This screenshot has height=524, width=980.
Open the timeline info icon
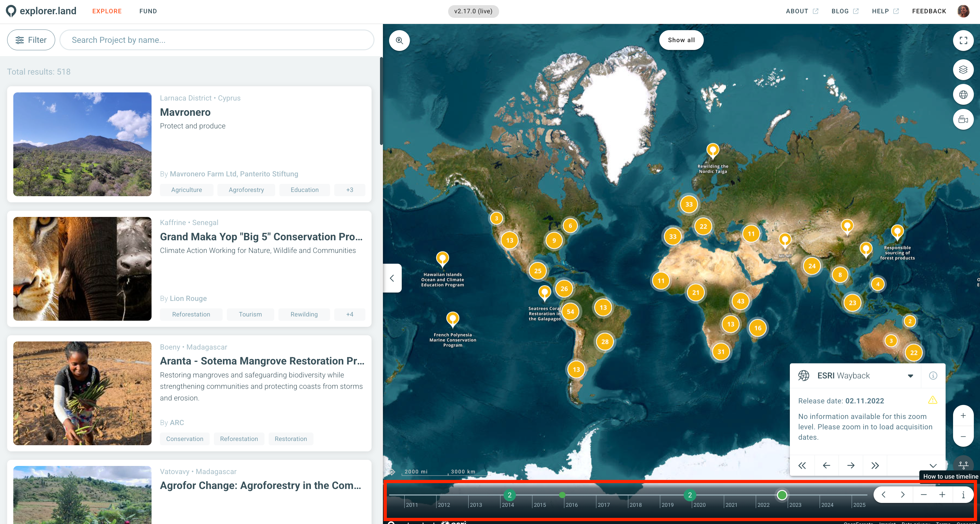click(x=963, y=495)
